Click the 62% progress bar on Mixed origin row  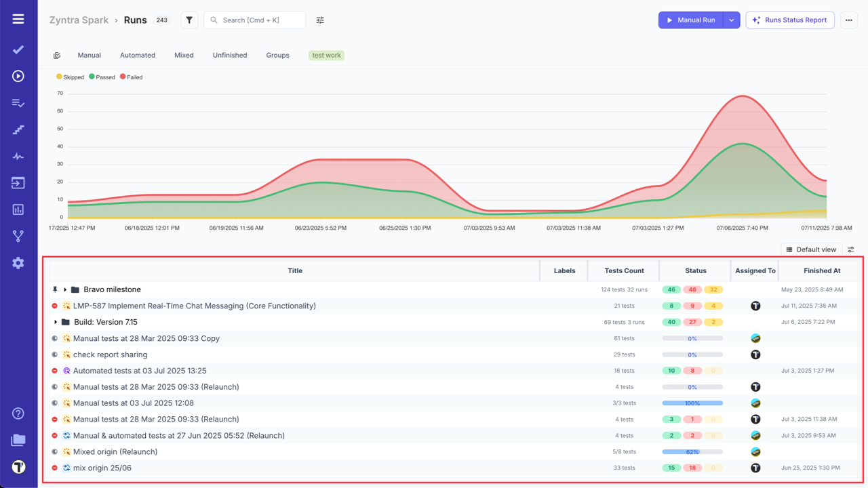coord(691,451)
